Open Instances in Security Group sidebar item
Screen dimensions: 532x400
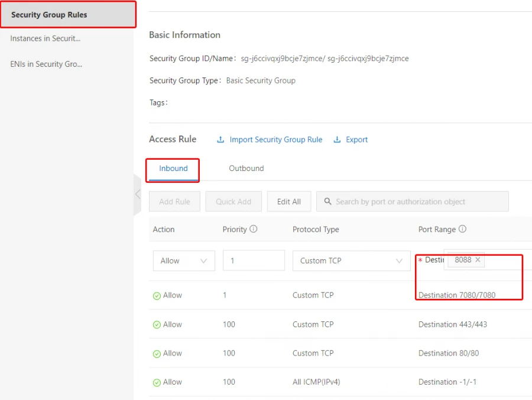coord(46,38)
